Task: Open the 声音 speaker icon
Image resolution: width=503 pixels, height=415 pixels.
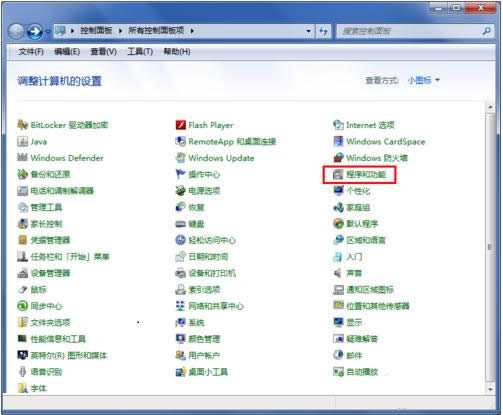Action: (338, 273)
